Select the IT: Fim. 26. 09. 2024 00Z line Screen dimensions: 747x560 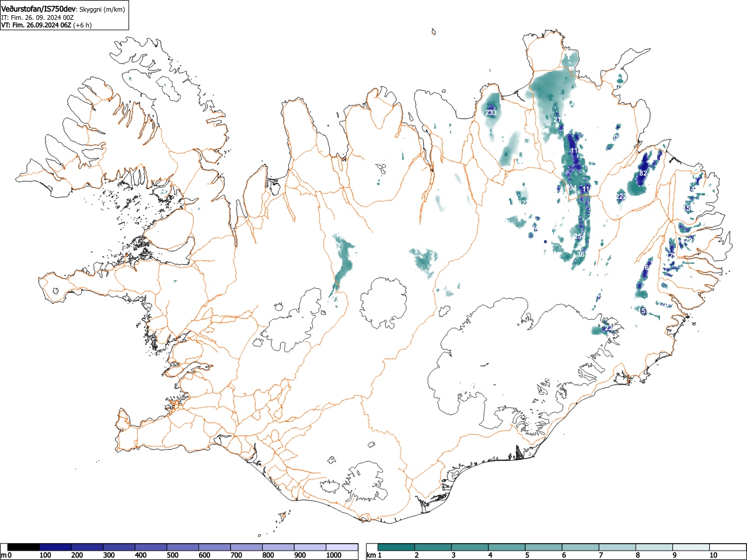coord(37,17)
